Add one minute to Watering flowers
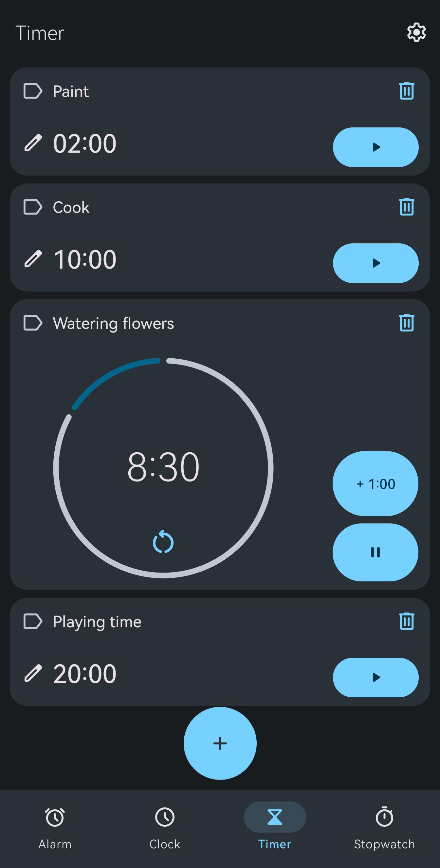 pos(375,483)
